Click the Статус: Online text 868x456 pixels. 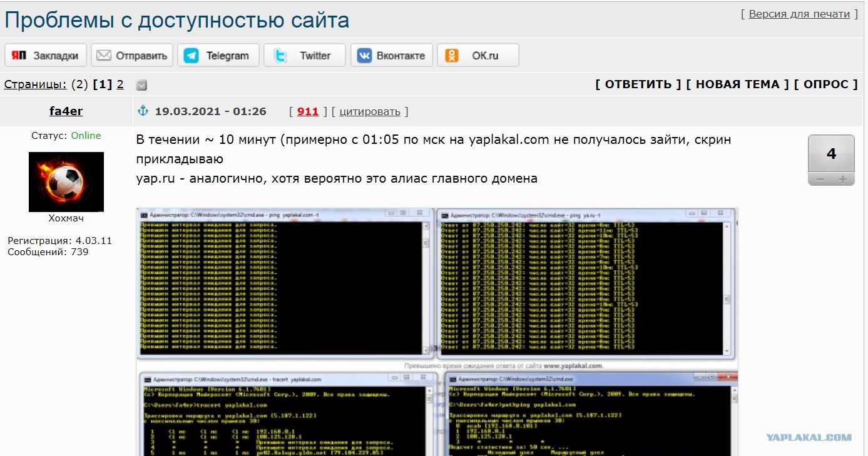(x=66, y=136)
